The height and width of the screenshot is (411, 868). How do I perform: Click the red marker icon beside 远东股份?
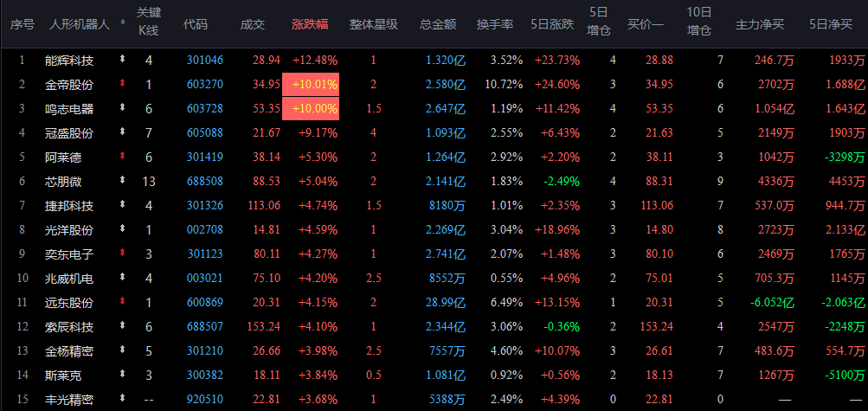122,302
